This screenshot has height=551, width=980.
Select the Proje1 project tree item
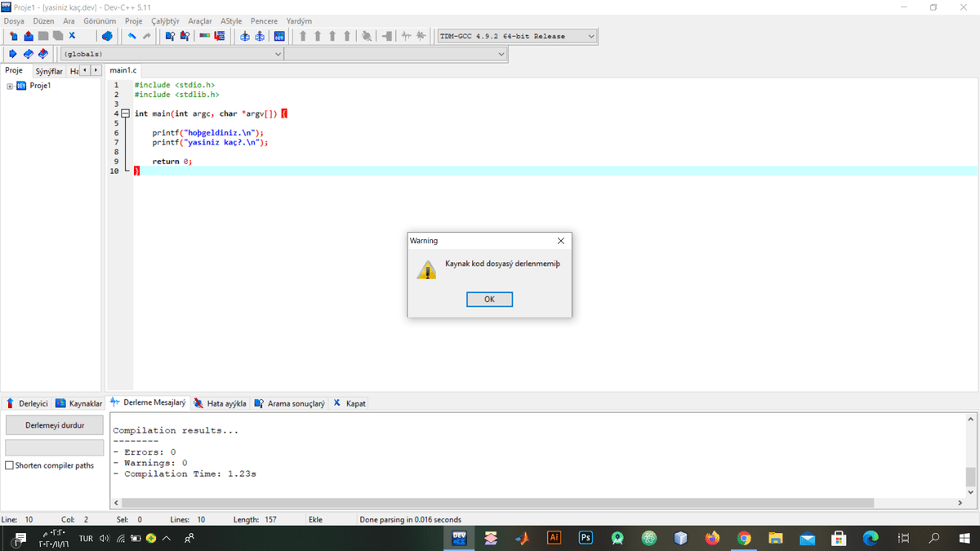click(40, 86)
